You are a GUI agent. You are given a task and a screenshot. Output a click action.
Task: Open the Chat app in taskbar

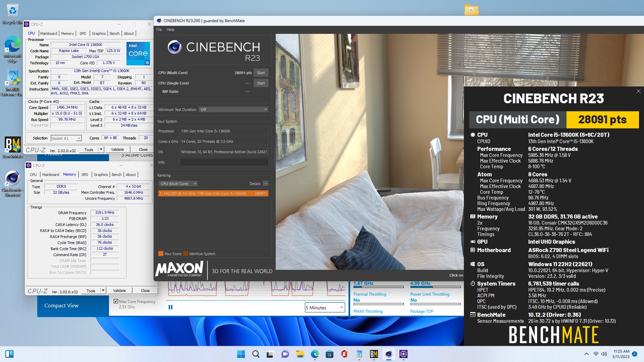[x=285, y=354]
